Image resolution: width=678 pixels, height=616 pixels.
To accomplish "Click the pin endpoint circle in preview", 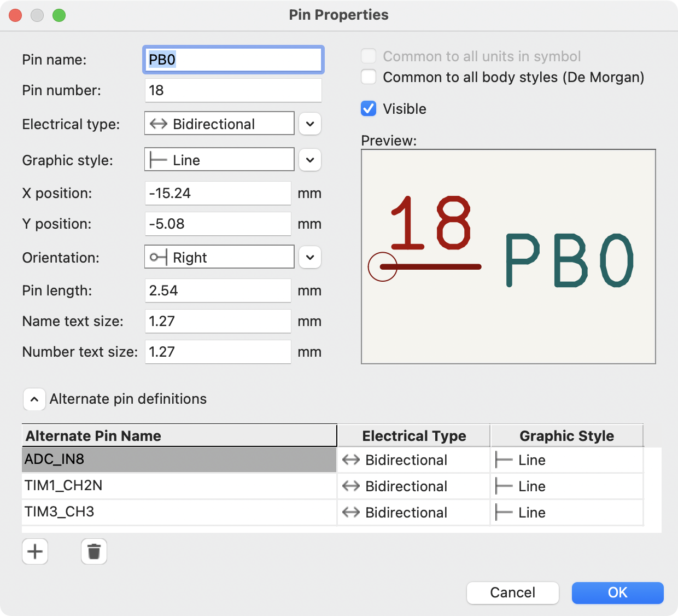I will 382,267.
